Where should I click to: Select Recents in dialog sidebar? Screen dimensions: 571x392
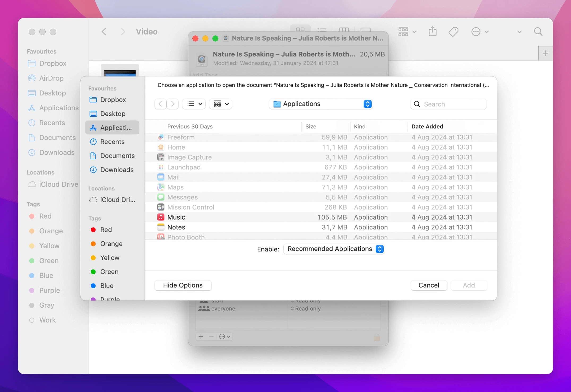coord(112,142)
